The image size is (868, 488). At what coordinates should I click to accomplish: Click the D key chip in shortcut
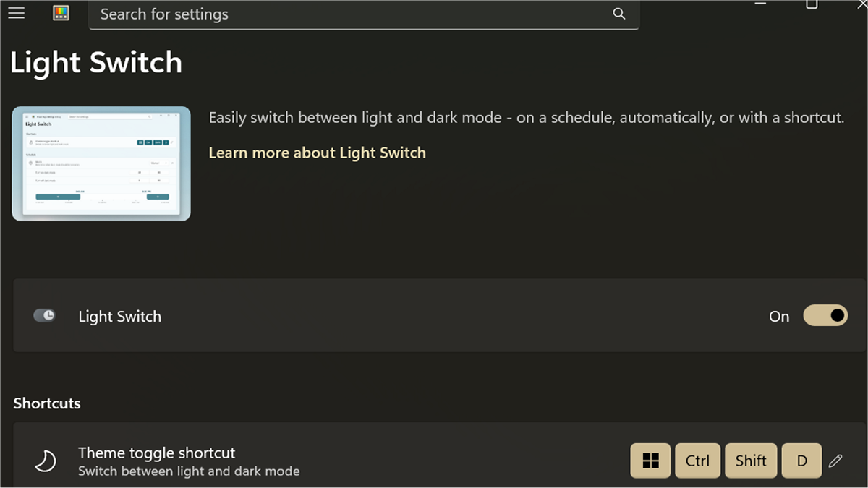tap(801, 461)
